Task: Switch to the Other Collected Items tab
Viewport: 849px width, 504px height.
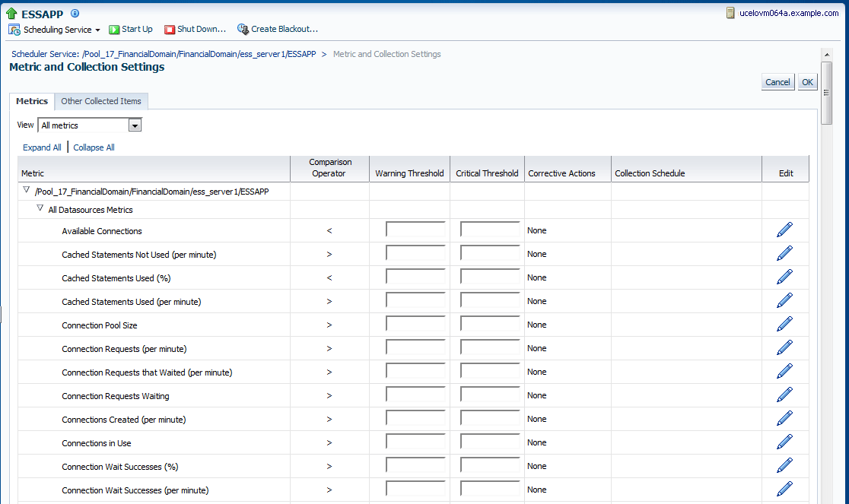Action: [100, 101]
